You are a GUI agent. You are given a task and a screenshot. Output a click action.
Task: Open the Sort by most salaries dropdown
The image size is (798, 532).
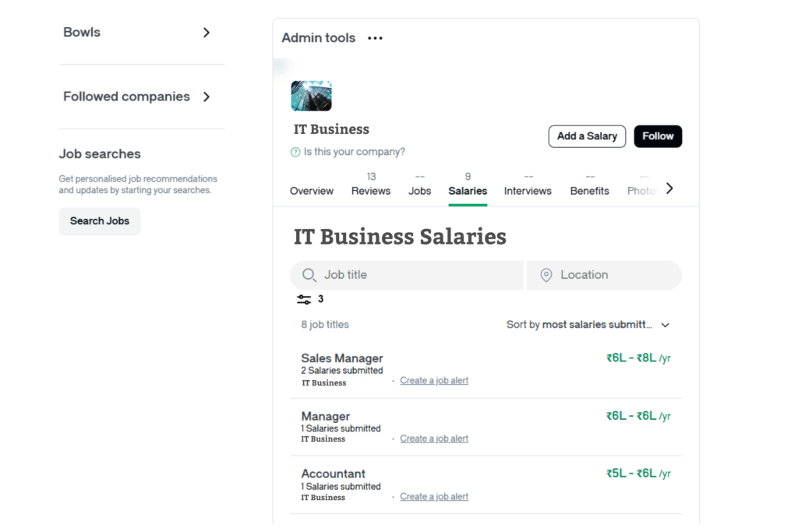(x=588, y=325)
